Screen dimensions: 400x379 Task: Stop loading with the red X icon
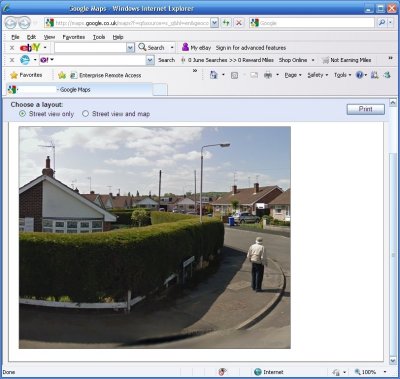pos(238,23)
